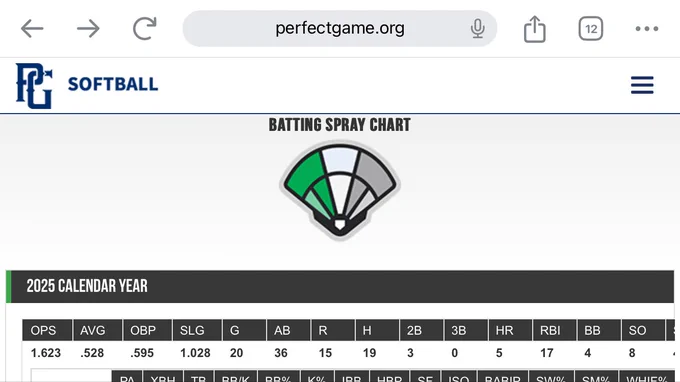Click the center field spray chart zone
Viewport: 680px width, 382px height.
tap(340, 160)
